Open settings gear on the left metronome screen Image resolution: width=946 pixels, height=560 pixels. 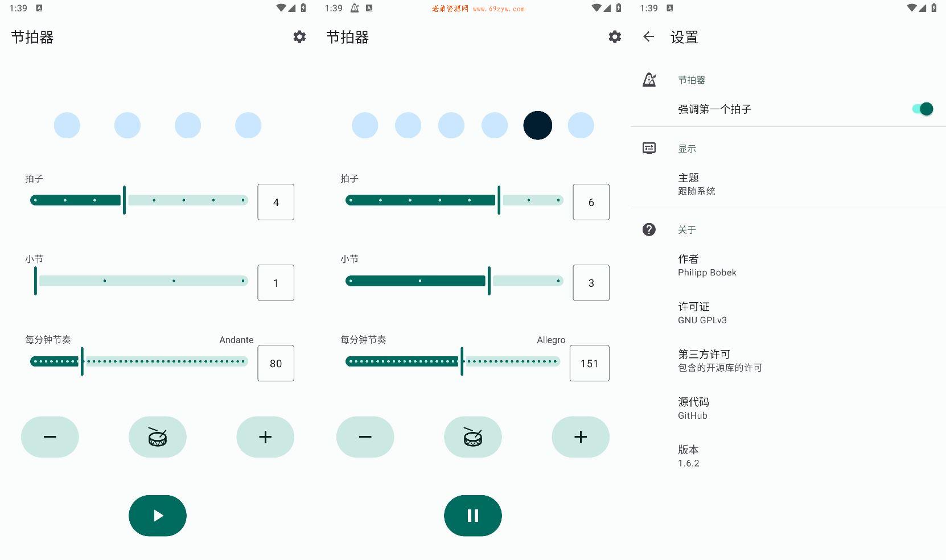(299, 37)
